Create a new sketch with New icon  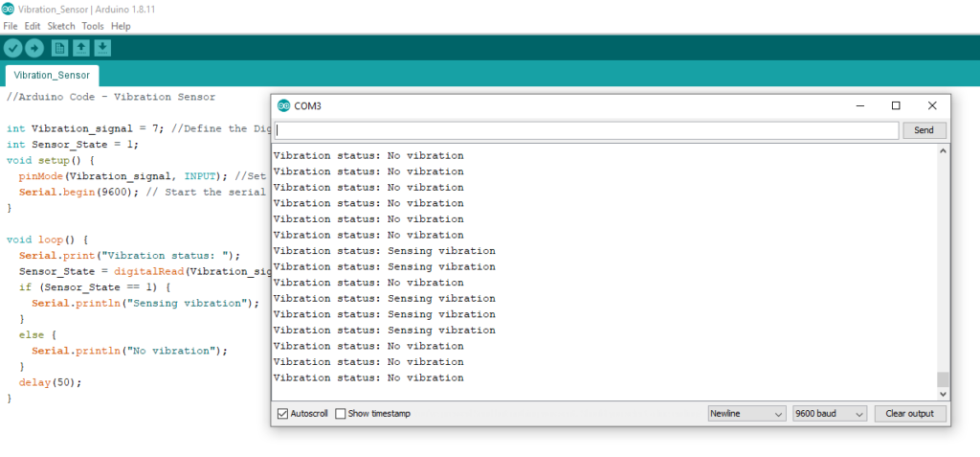59,48
